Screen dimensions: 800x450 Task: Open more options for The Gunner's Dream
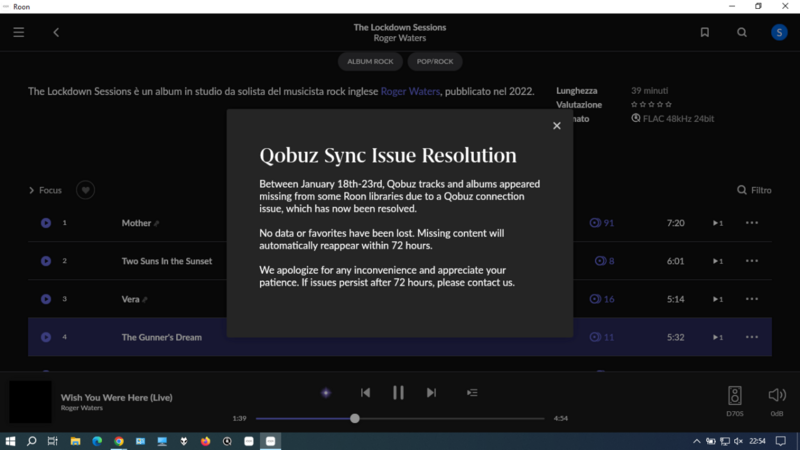(x=752, y=337)
